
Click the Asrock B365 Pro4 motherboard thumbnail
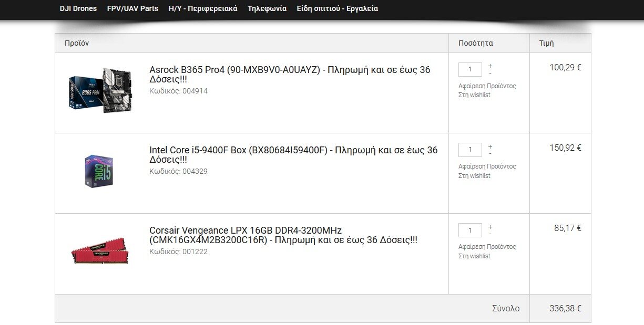point(100,90)
